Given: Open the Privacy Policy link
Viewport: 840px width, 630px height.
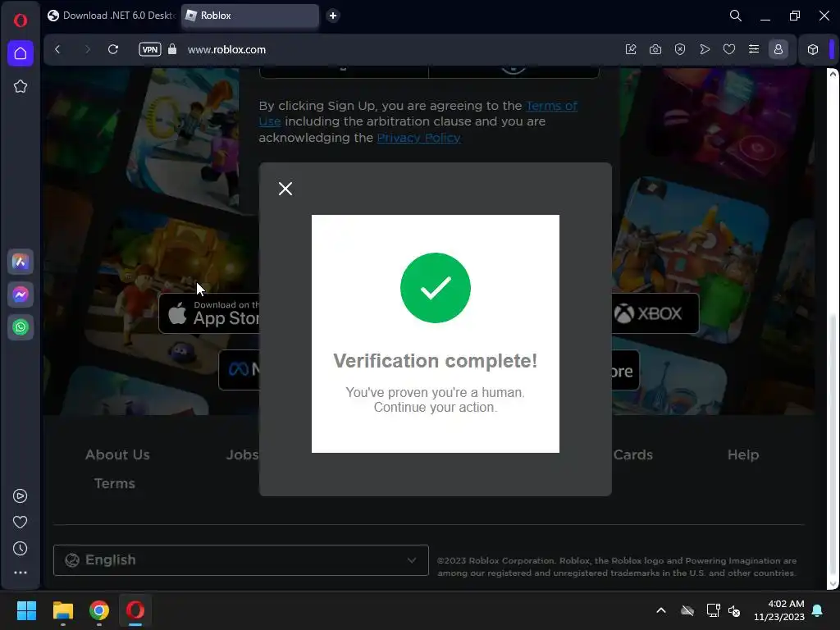Looking at the screenshot, I should 419,138.
